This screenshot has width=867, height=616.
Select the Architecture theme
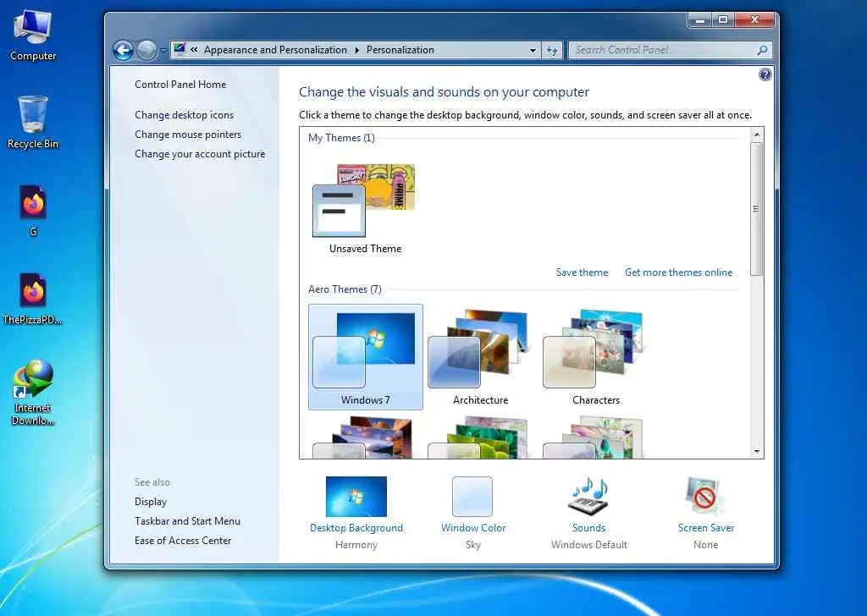(481, 357)
